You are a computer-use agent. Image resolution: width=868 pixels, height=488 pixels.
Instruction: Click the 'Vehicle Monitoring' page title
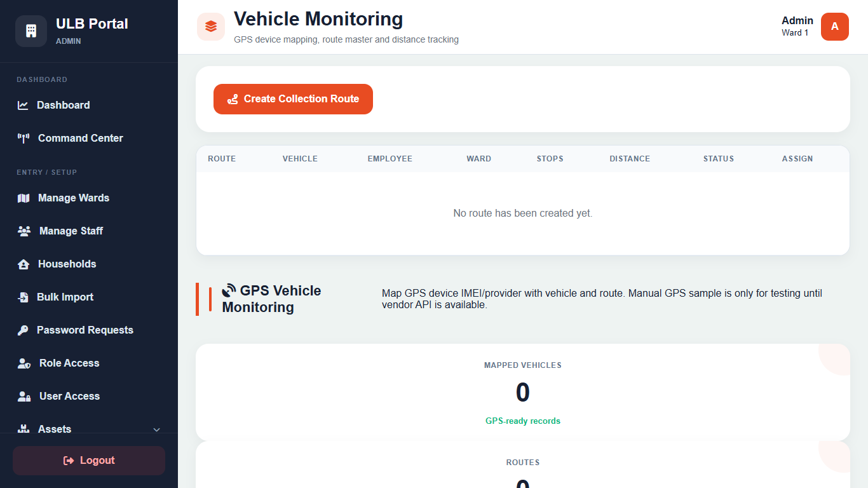(x=318, y=19)
